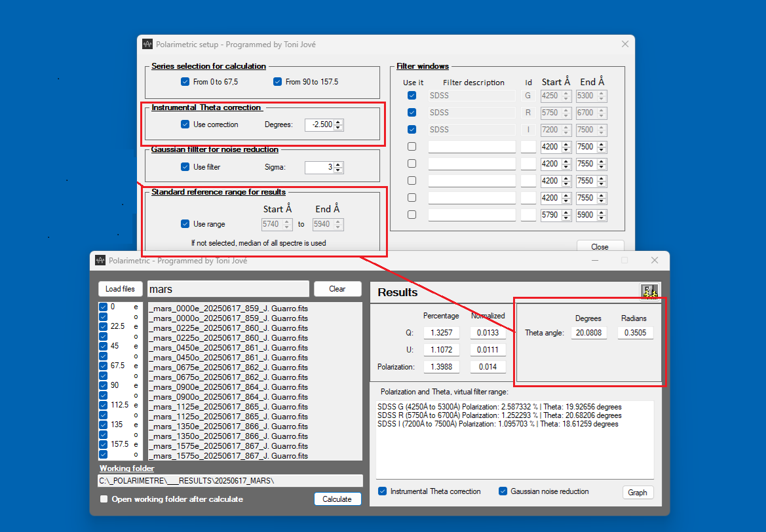The image size is (766, 532).
Task: Uncheck the 112.5 e file checkbox
Action: click(103, 405)
